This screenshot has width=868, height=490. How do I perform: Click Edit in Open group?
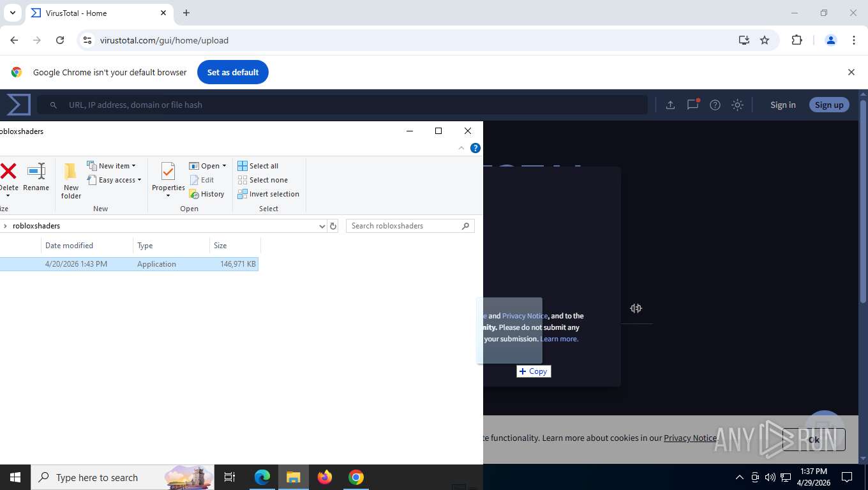pyautogui.click(x=202, y=180)
